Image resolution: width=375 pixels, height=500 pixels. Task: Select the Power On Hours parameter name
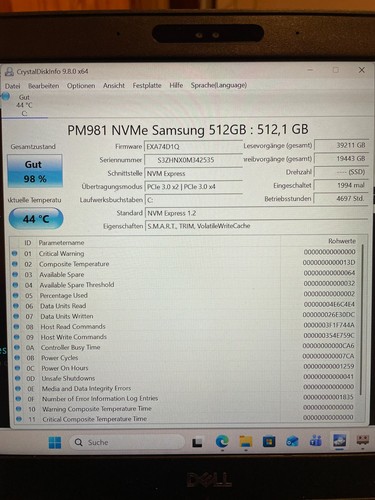click(x=65, y=368)
